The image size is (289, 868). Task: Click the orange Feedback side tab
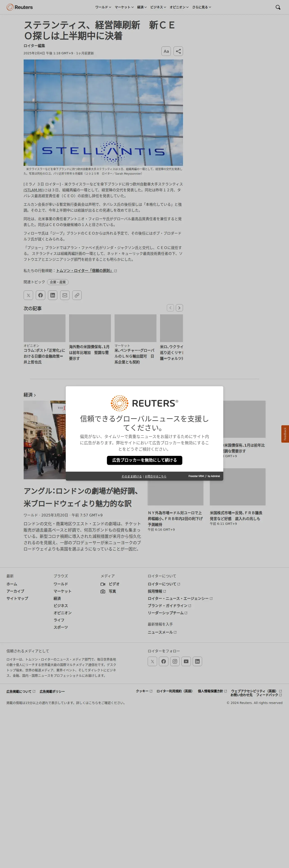285,434
